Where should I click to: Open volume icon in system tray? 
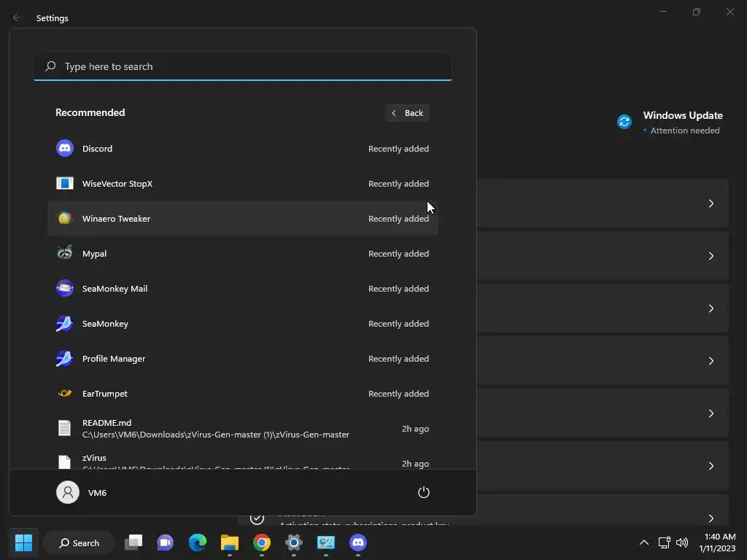point(682,542)
